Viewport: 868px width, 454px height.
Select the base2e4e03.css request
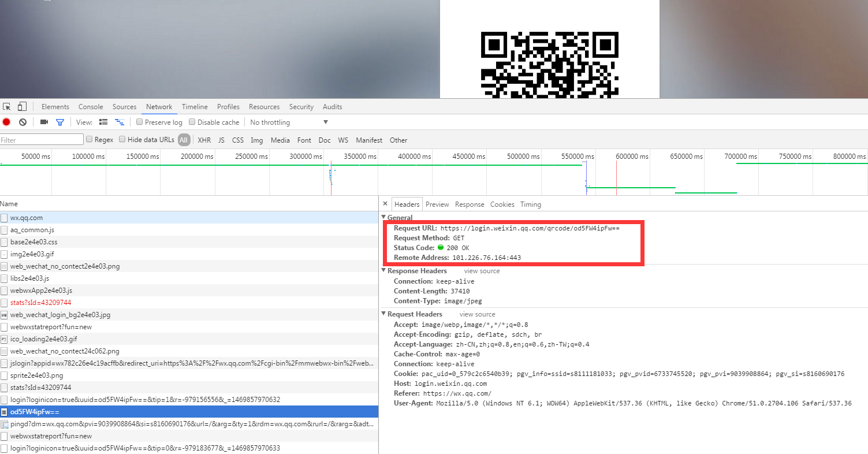tap(189, 242)
